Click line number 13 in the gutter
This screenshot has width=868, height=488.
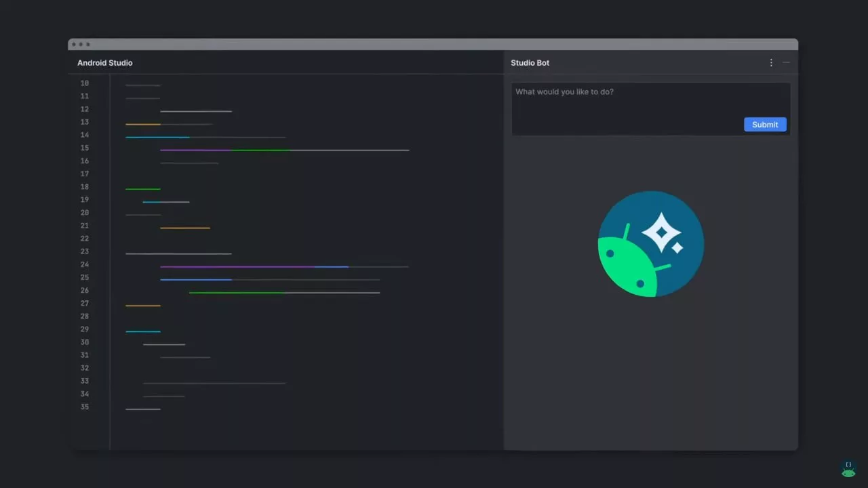pos(85,122)
